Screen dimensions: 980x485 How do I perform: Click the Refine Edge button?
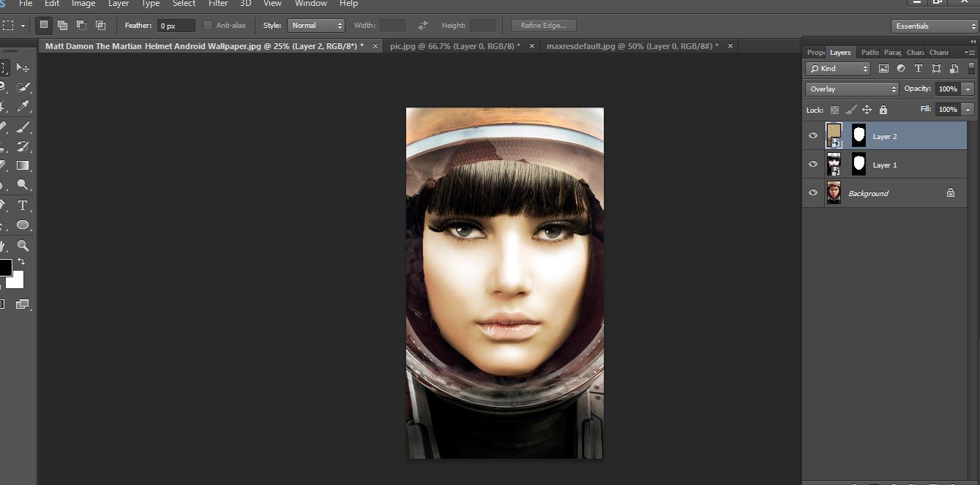pyautogui.click(x=543, y=26)
